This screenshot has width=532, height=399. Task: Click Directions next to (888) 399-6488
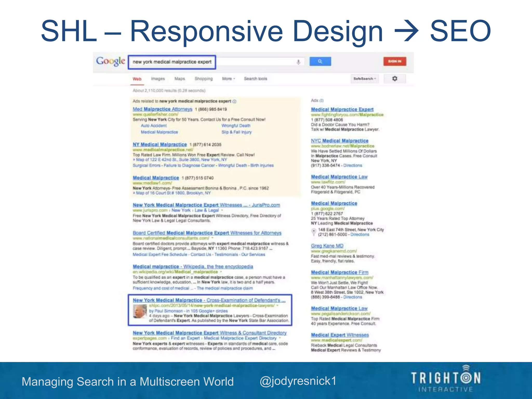tap(353, 297)
